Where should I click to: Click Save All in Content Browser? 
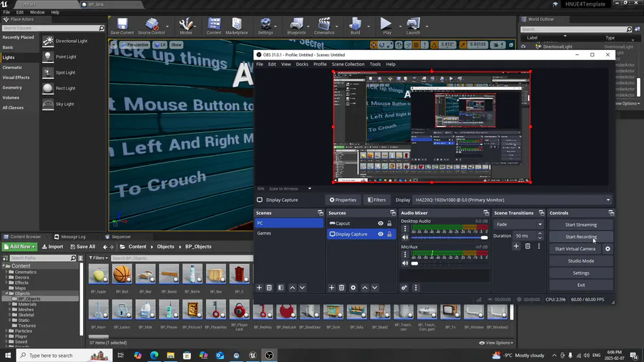tap(82, 247)
